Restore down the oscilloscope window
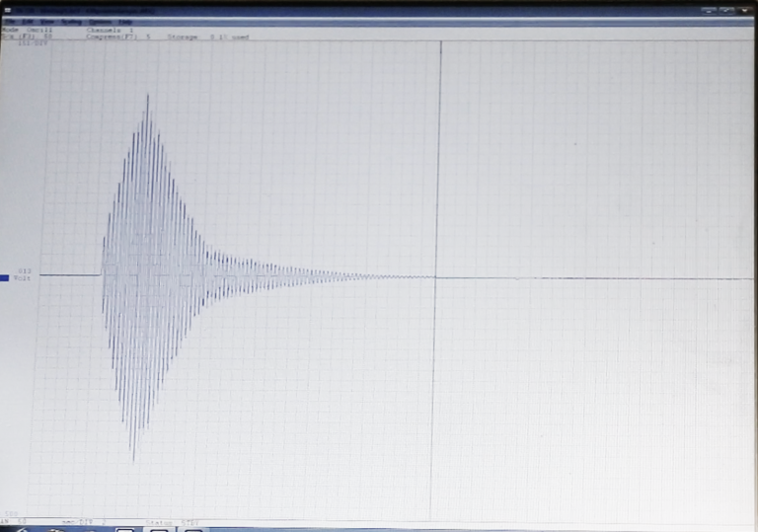 pos(726,10)
